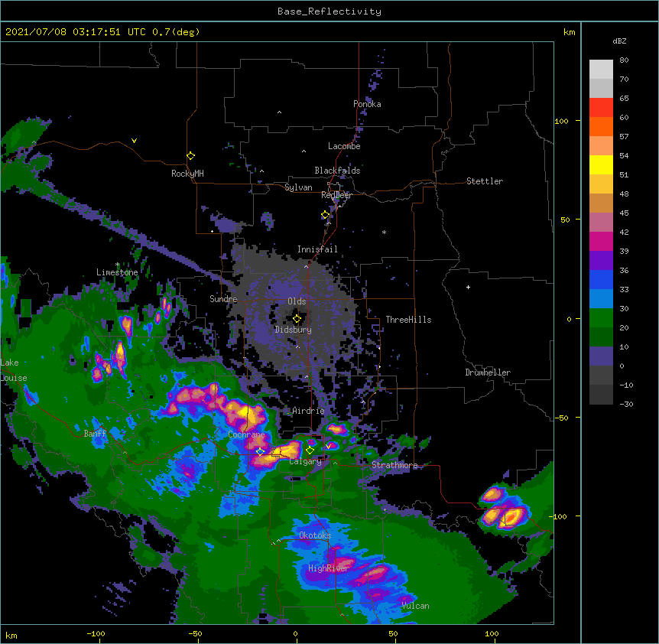Click the 100 km tick on right axis

[561, 121]
